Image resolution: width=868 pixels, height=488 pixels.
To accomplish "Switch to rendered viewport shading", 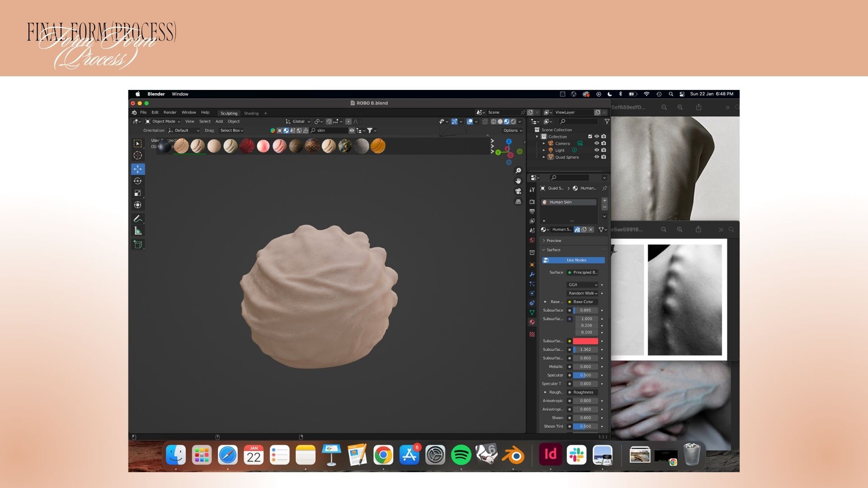I will [x=513, y=122].
